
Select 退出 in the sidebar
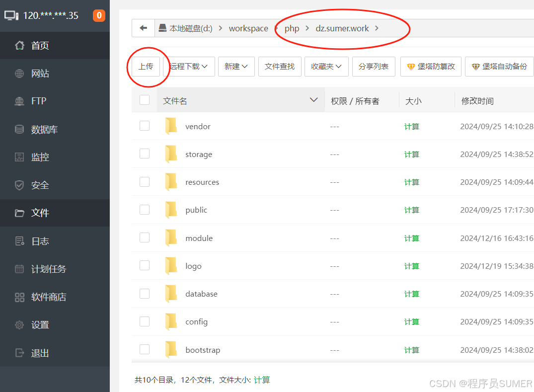pyautogui.click(x=55, y=353)
